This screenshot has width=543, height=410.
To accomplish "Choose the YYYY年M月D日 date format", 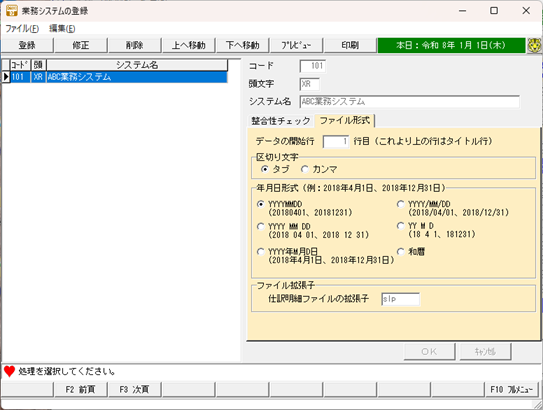I will (261, 252).
